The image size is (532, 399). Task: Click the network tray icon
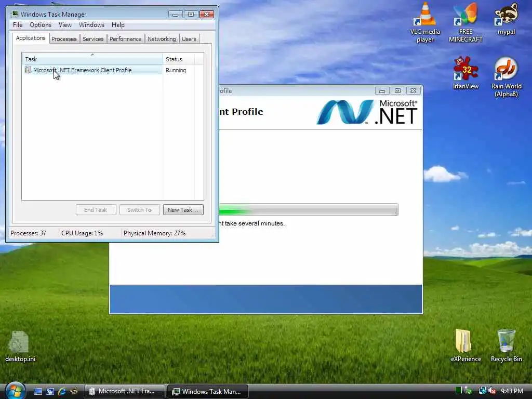pos(482,391)
